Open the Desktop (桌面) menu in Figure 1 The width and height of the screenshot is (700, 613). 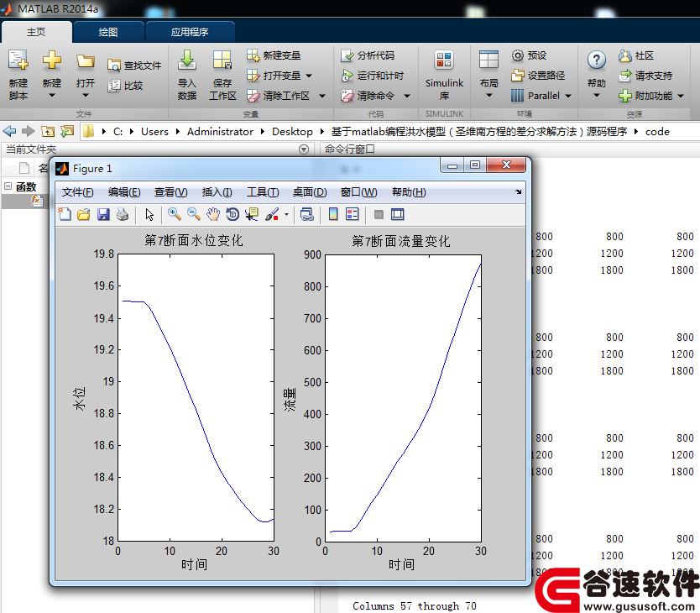310,192
